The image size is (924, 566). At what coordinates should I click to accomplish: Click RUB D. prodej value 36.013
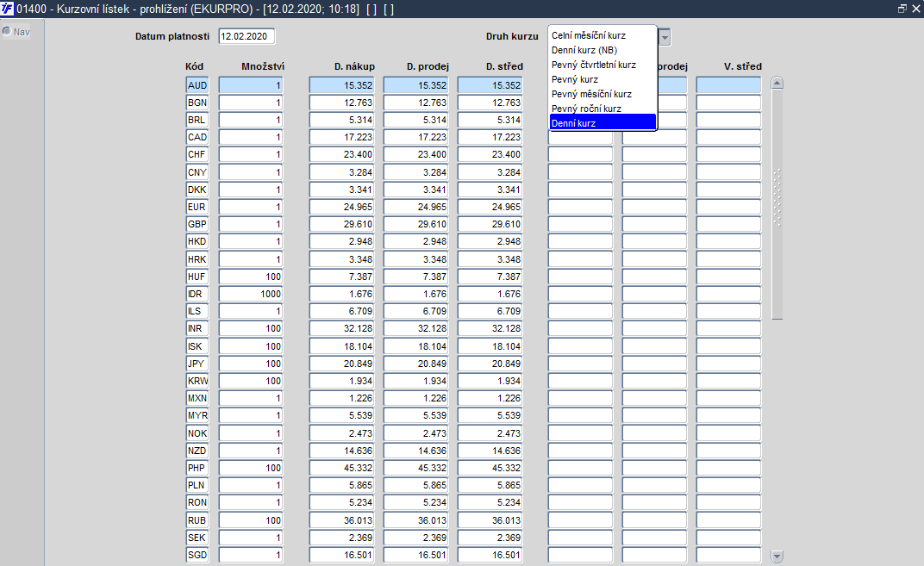tap(416, 520)
